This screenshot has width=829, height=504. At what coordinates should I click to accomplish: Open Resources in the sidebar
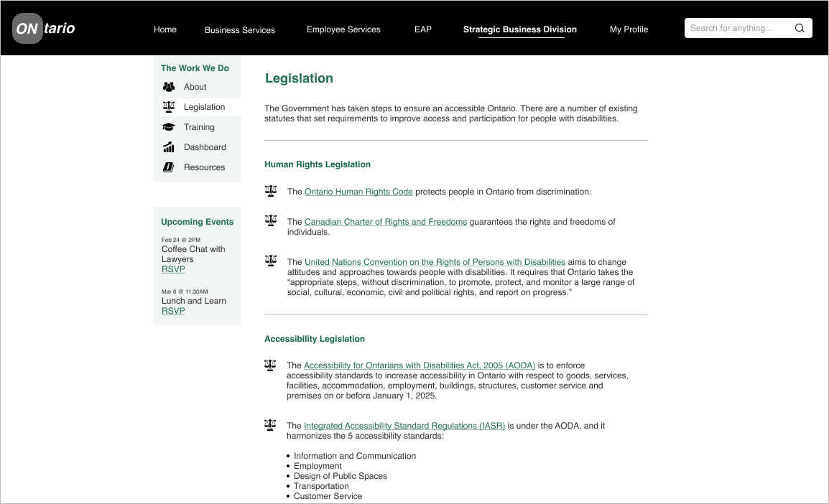[205, 167]
